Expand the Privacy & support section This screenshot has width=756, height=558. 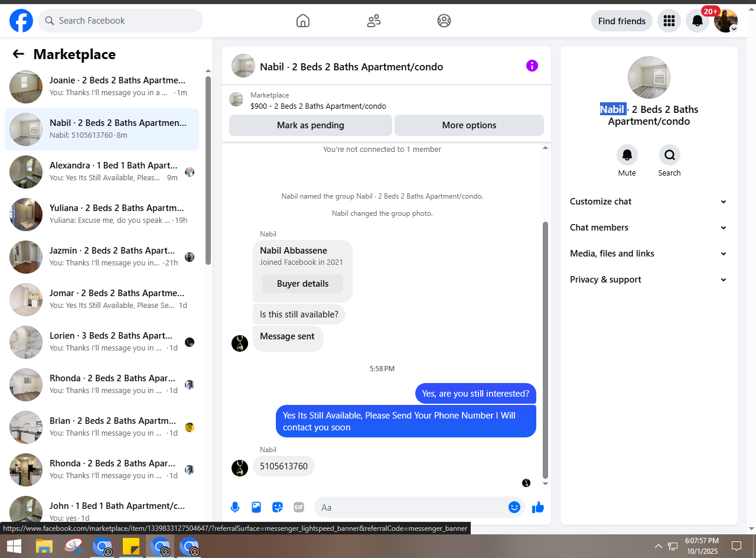649,280
